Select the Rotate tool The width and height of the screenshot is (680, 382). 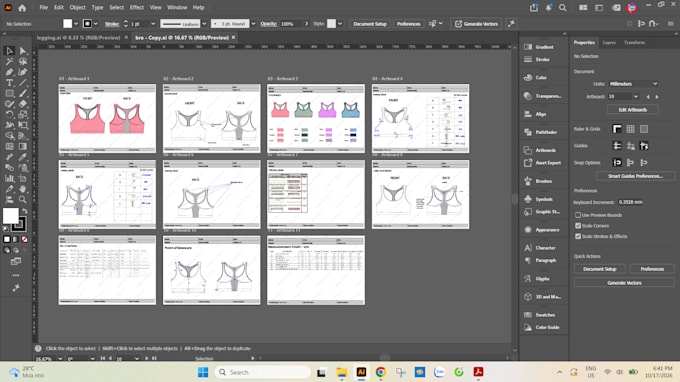[9, 114]
